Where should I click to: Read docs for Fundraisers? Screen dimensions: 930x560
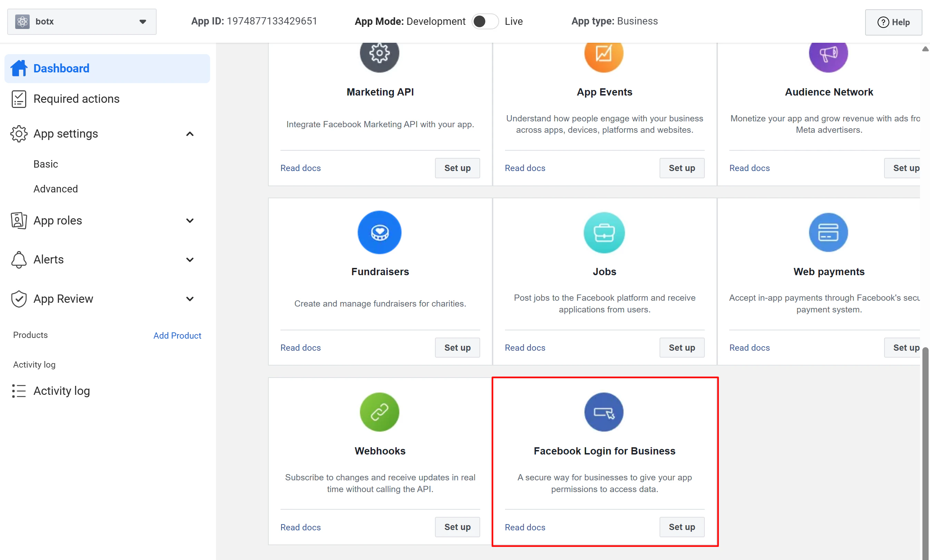(300, 348)
